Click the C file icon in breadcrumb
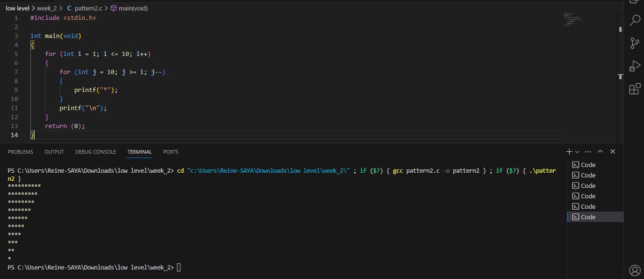 click(70, 9)
